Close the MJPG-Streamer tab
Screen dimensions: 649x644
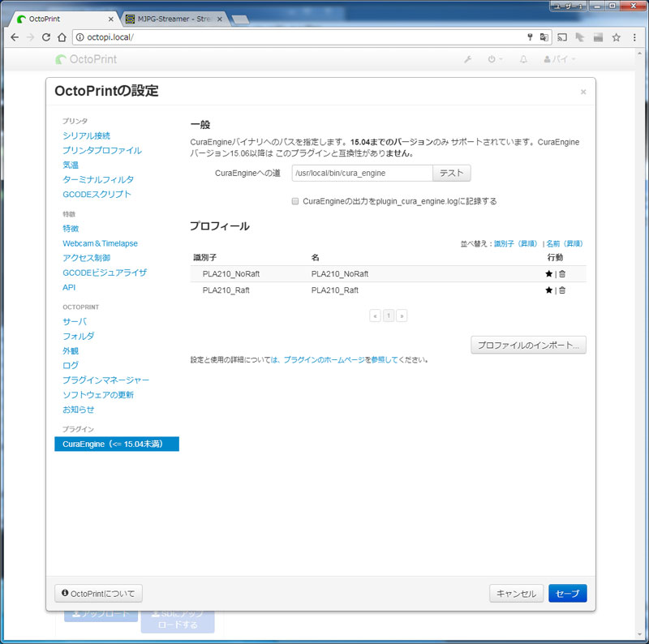pyautogui.click(x=219, y=19)
